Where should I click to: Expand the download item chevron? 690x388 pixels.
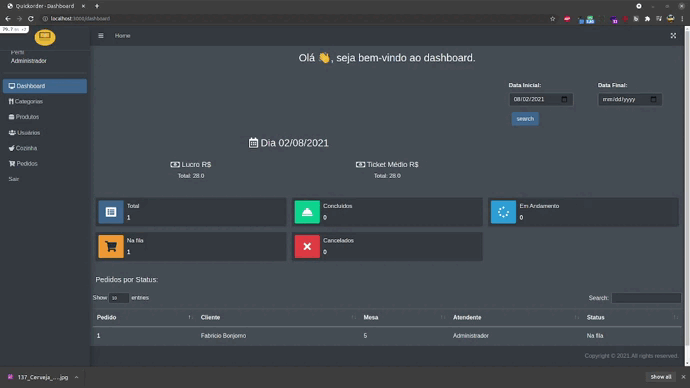pos(77,377)
